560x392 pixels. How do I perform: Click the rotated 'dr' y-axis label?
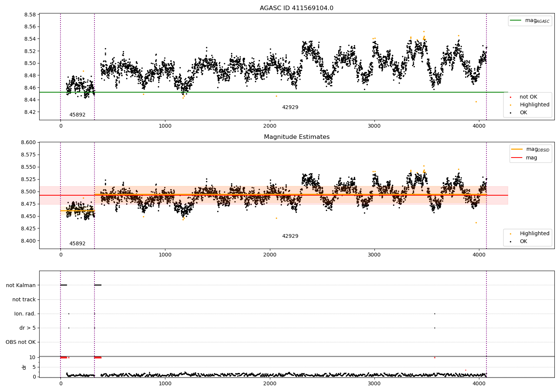click(24, 367)
